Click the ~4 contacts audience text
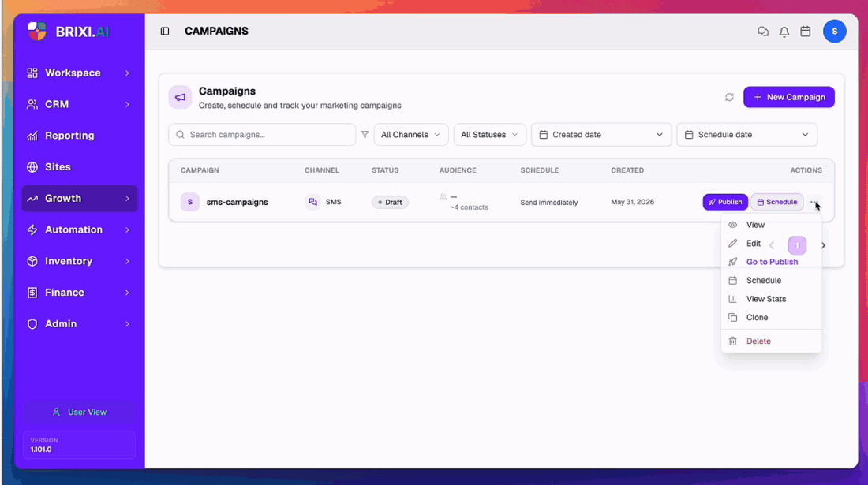Image resolution: width=868 pixels, height=485 pixels. pos(469,207)
